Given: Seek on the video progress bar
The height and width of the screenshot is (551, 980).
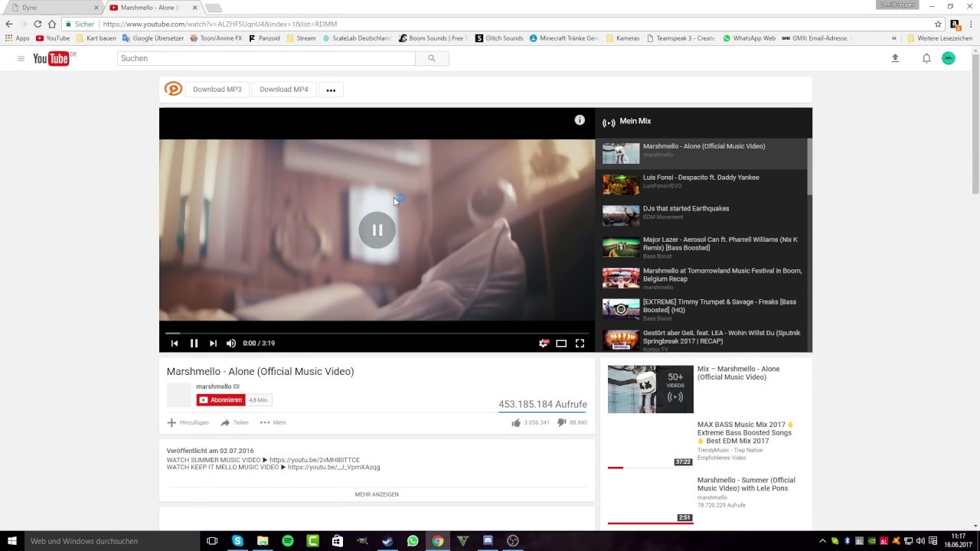Looking at the screenshot, I should tap(377, 333).
